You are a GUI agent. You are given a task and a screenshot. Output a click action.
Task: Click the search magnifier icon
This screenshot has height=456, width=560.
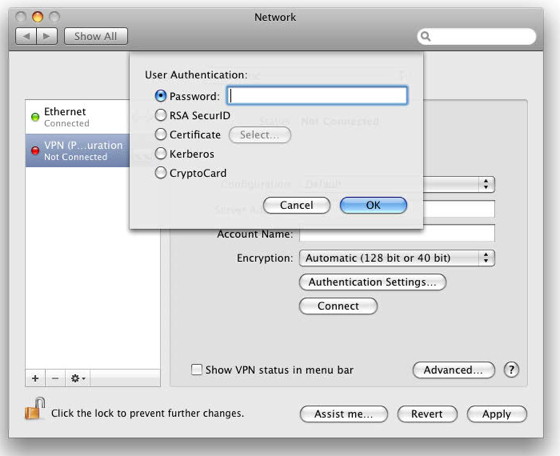click(x=425, y=36)
